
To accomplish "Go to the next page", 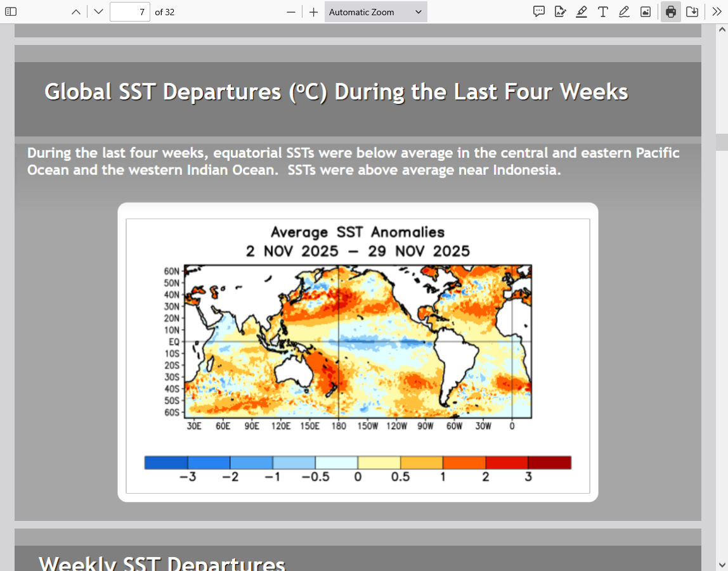I will tap(98, 11).
